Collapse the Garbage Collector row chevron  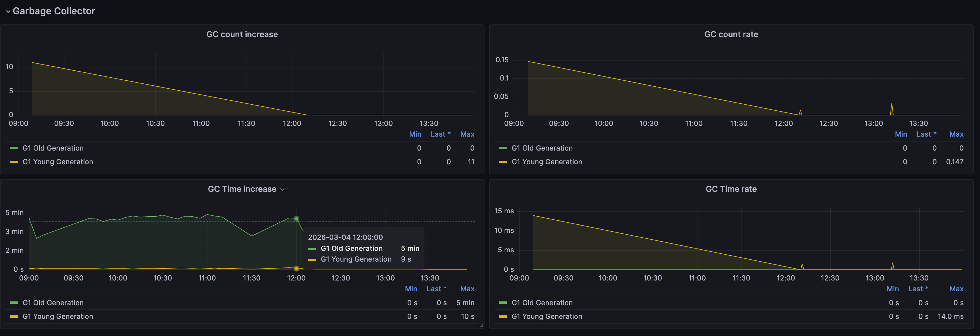pos(8,11)
